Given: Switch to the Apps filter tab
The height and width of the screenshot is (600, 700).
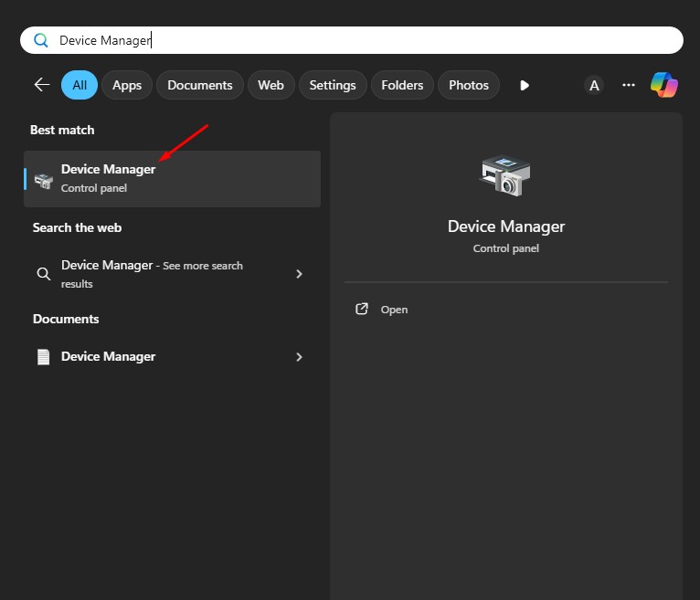Looking at the screenshot, I should [x=127, y=85].
